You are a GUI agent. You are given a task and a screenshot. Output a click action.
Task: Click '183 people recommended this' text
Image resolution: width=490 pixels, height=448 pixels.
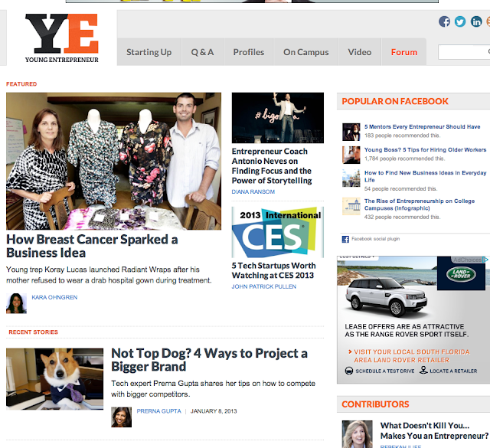coord(402,136)
